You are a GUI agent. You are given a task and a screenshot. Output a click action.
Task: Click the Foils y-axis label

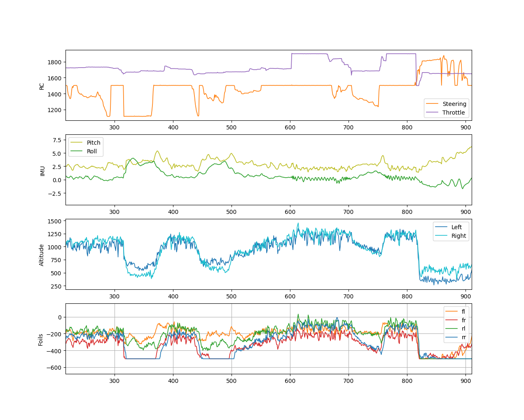point(40,340)
